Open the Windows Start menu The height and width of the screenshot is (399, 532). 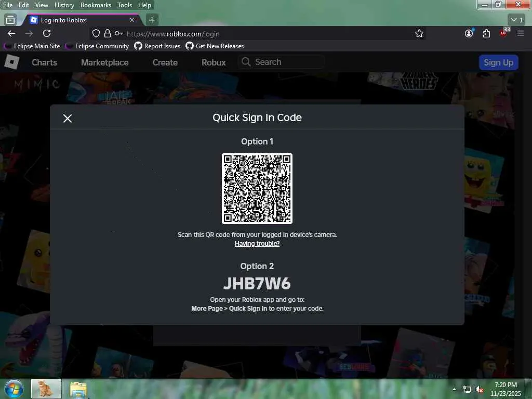coord(14,389)
